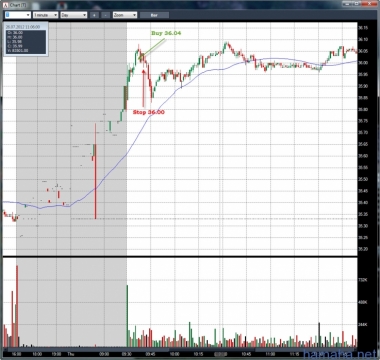Viewport: 380px width, 360px height.
Task: Open the ticker symbol dropdown
Action: [x=18, y=15]
